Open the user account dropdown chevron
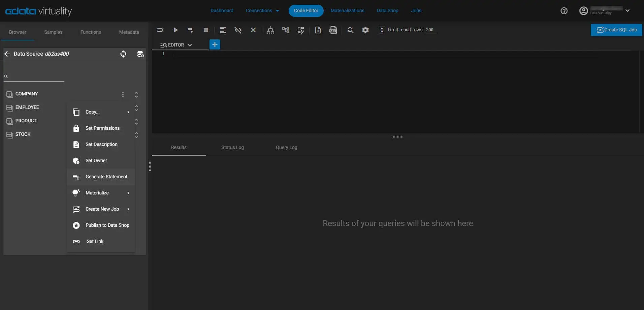 (627, 10)
